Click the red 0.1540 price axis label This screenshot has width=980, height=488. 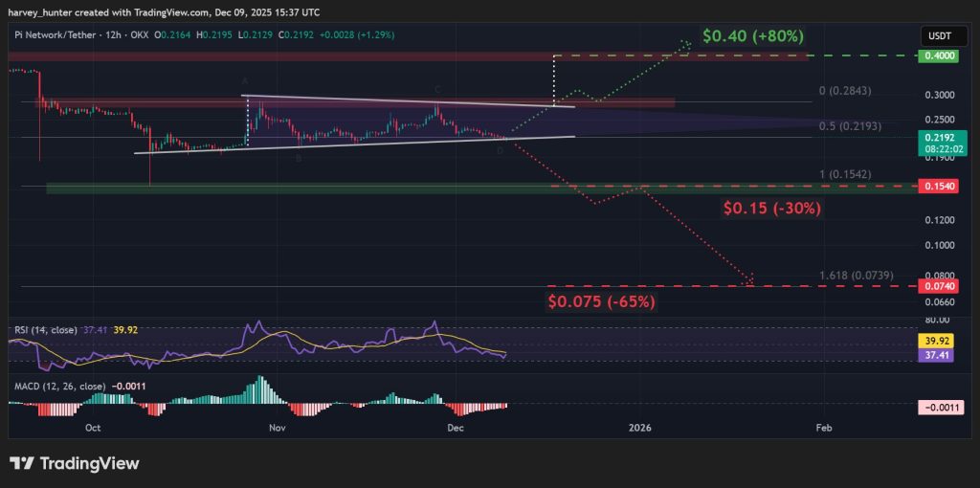[x=938, y=187]
